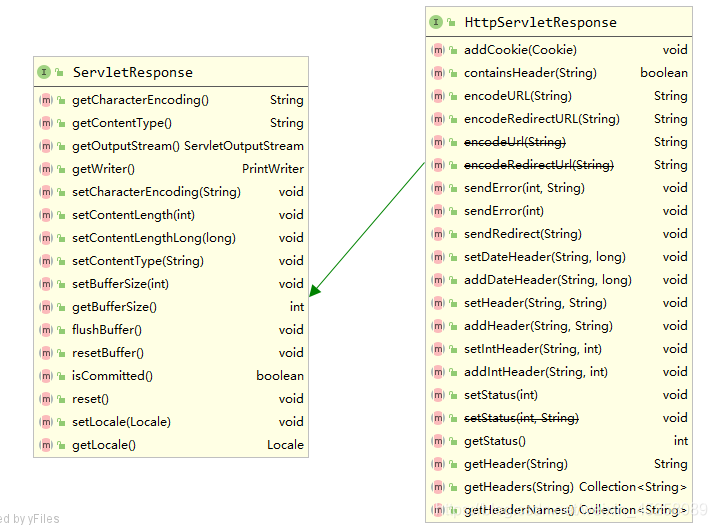Select deprecated encodeRedirectUrl(String) method
The height and width of the screenshot is (528, 717).
pyautogui.click(x=539, y=165)
